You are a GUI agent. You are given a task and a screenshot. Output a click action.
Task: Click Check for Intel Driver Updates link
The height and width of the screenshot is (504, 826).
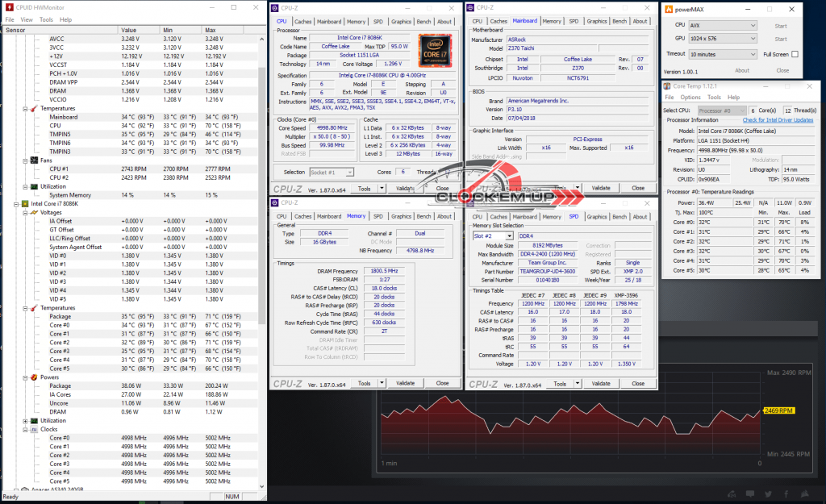pyautogui.click(x=778, y=120)
